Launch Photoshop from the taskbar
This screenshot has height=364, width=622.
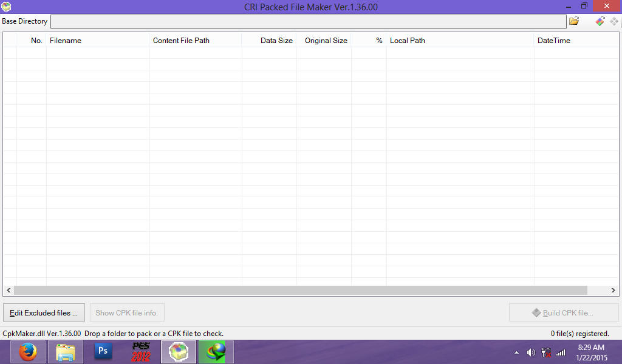pyautogui.click(x=103, y=352)
